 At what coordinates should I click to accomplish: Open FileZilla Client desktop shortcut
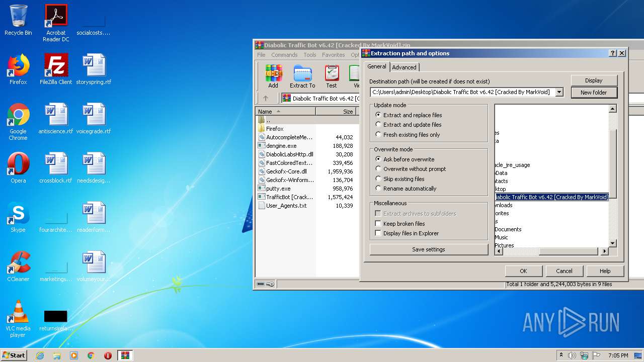(56, 69)
